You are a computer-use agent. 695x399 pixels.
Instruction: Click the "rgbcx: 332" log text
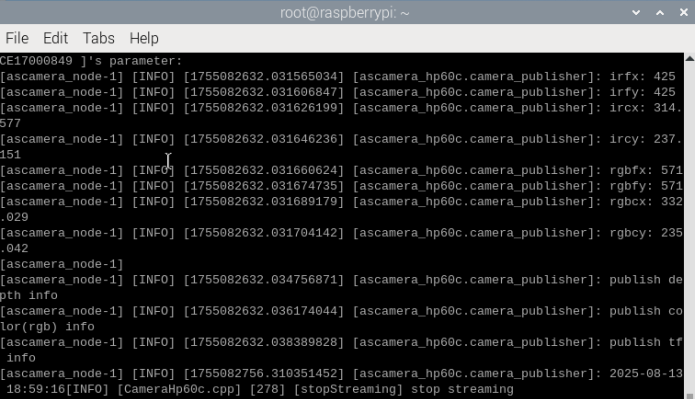[x=646, y=202]
